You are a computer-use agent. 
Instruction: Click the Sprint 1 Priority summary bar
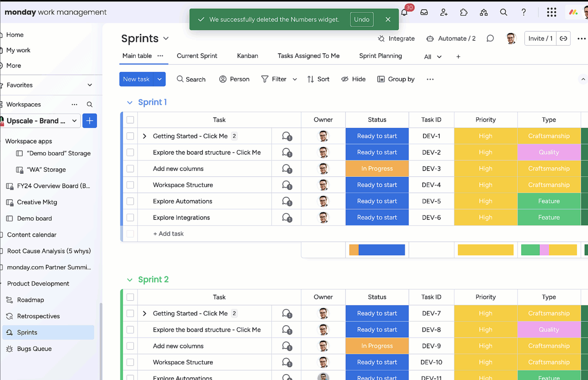486,250
